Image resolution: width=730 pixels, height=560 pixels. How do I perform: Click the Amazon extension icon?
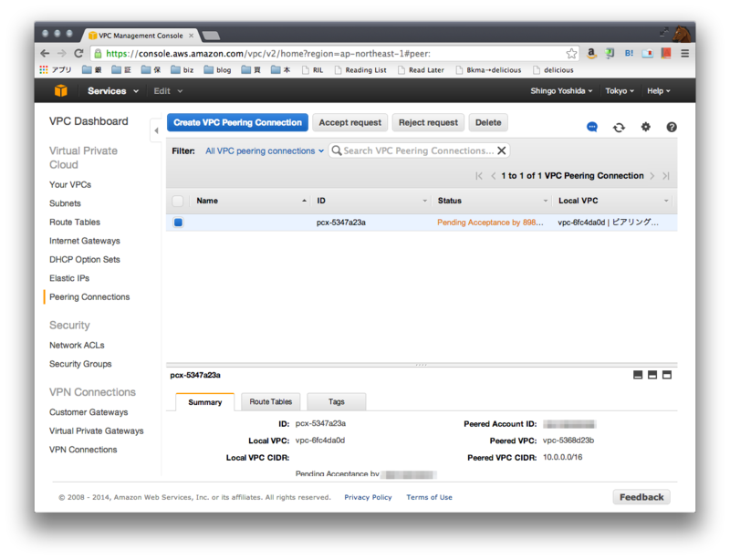click(591, 54)
